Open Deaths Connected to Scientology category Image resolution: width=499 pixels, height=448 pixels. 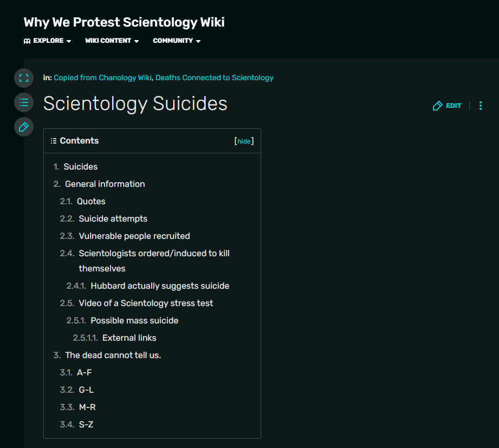tap(214, 77)
